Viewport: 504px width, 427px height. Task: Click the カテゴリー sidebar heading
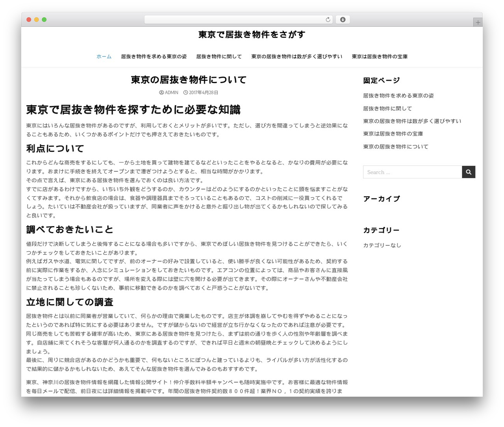click(382, 230)
